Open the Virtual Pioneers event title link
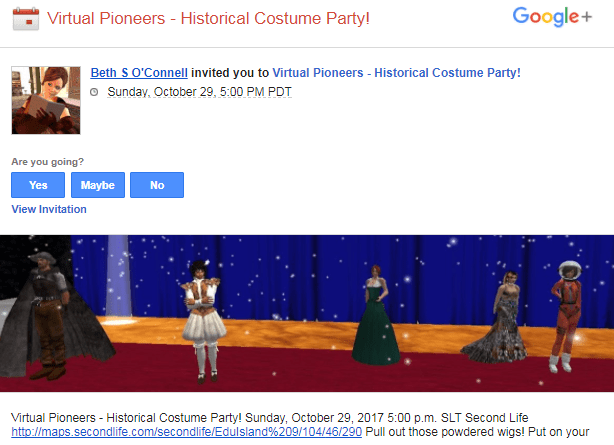 pos(396,73)
